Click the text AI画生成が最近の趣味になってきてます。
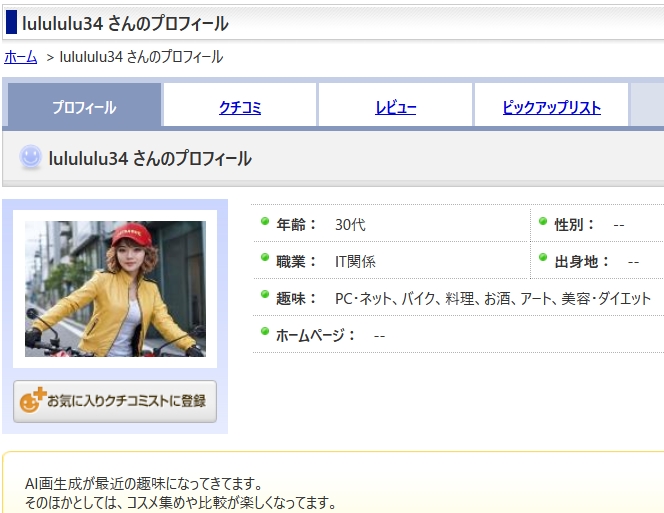 click(x=144, y=483)
